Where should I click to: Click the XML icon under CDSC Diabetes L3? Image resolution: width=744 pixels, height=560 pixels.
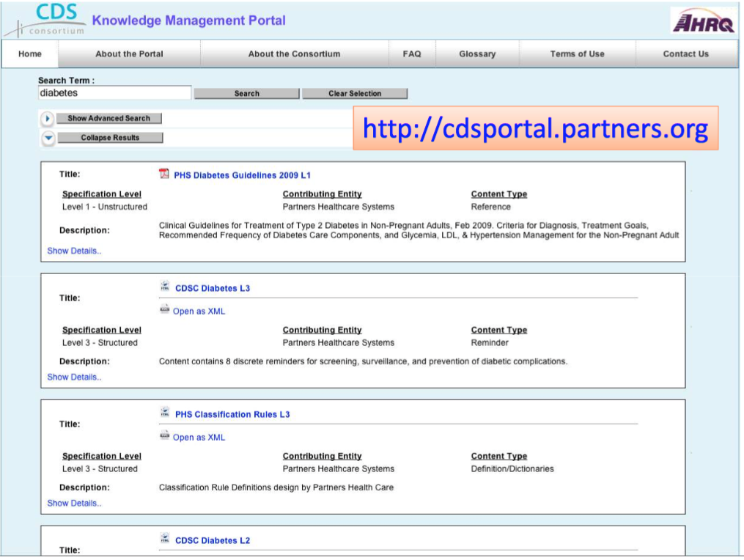pyautogui.click(x=165, y=309)
